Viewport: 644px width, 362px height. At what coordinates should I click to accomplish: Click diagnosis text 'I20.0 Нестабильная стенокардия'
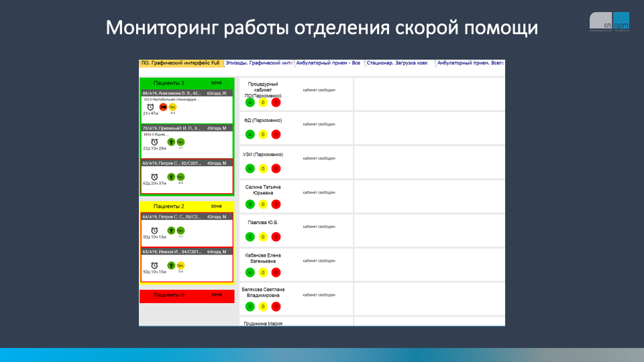(x=172, y=99)
